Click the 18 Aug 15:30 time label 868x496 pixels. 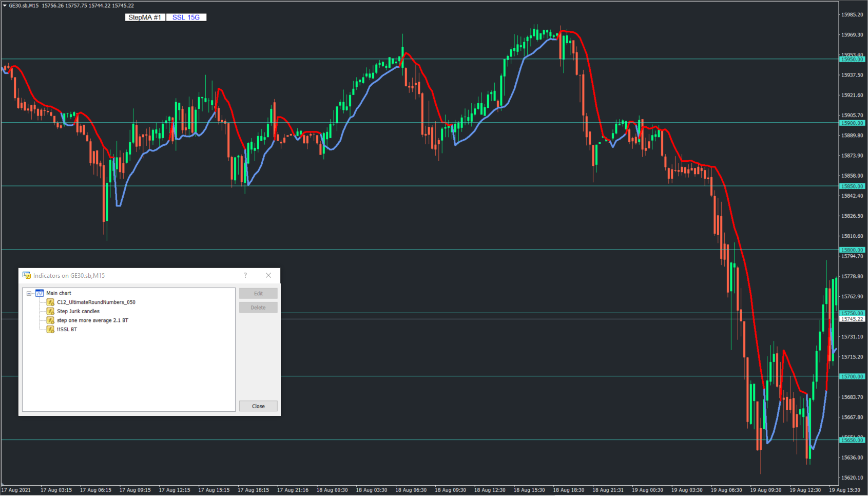pyautogui.click(x=529, y=490)
